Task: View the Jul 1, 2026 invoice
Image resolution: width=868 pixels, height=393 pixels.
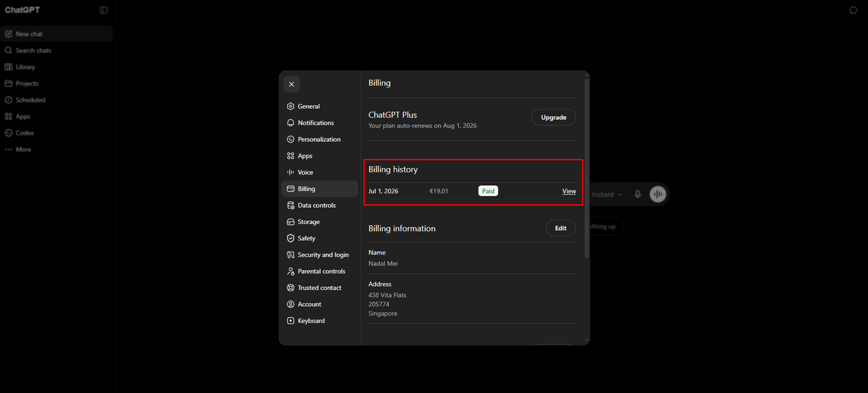Action: click(x=569, y=191)
